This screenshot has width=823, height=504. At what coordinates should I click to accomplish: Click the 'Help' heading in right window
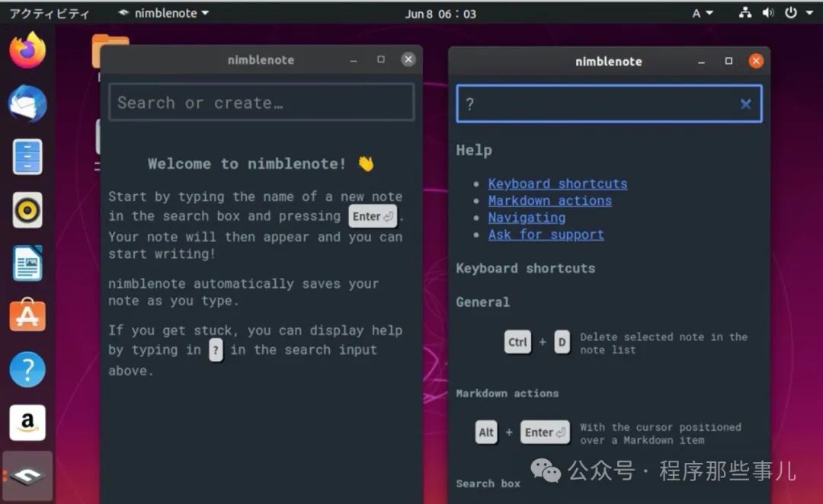[474, 151]
